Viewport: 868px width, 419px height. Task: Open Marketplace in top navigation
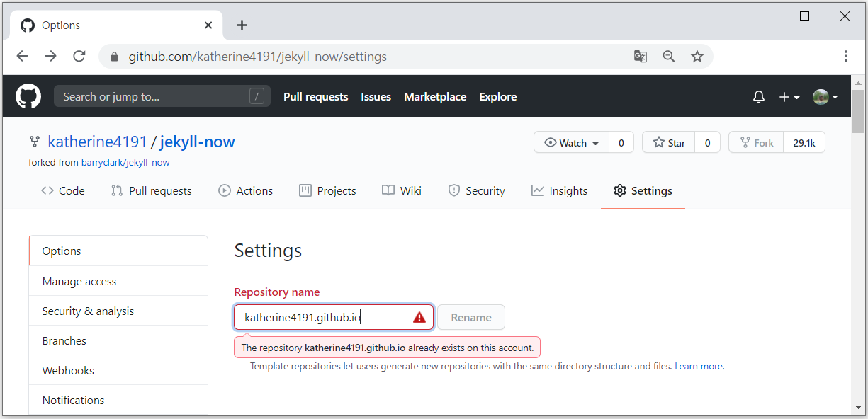click(435, 97)
